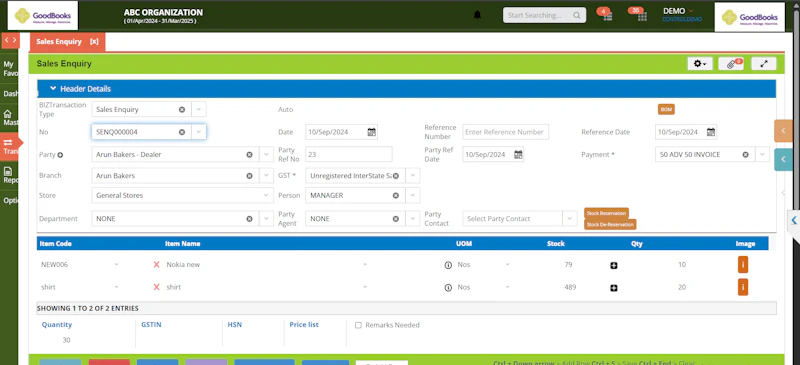Open the attachments paperclip button
Image resolution: width=800 pixels, height=365 pixels.
731,64
